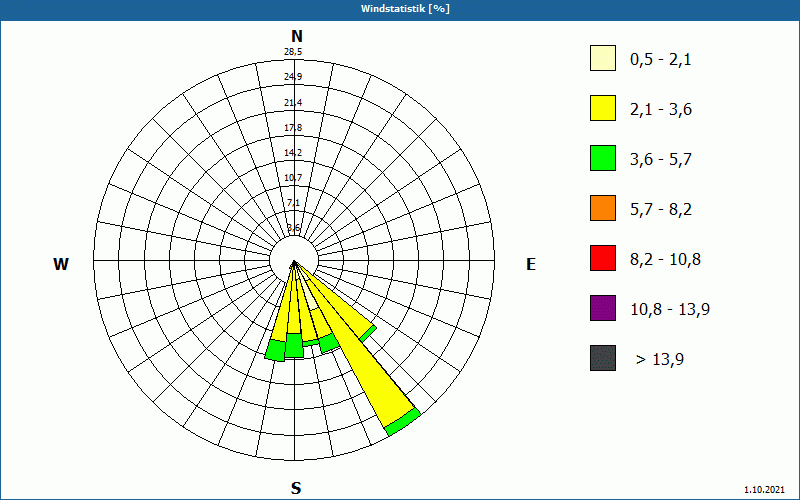This screenshot has height=500, width=800.
Task: Click the red 8,2 - 10,8 legend swatch
Action: [603, 258]
